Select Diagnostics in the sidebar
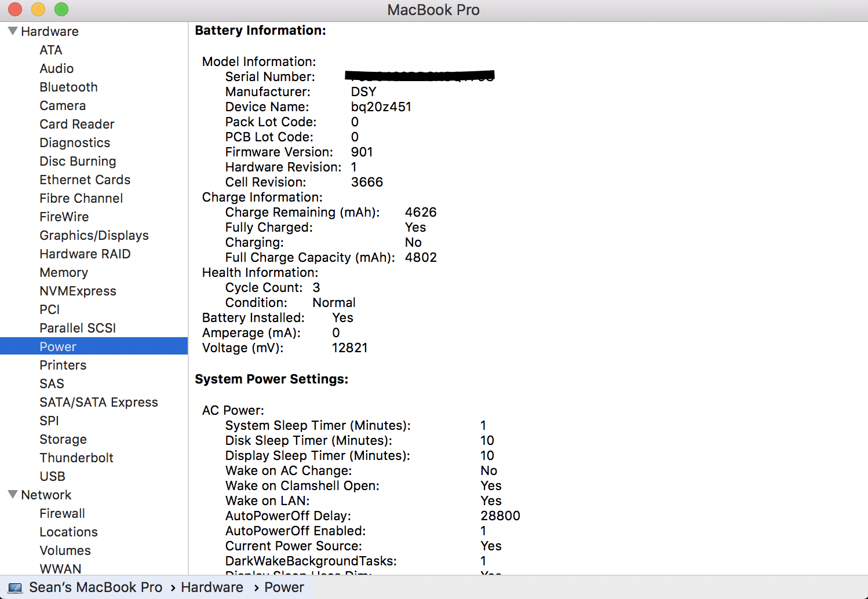Image resolution: width=868 pixels, height=599 pixels. click(x=75, y=143)
